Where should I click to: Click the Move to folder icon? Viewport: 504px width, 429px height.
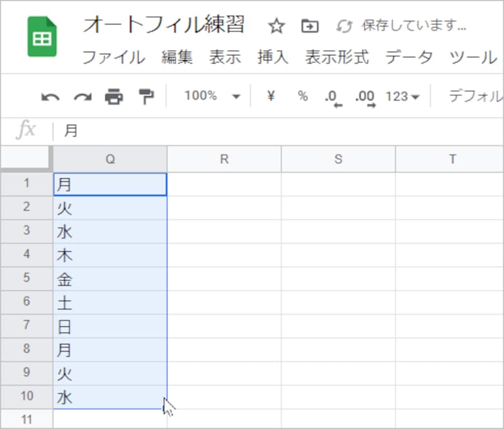tap(308, 26)
